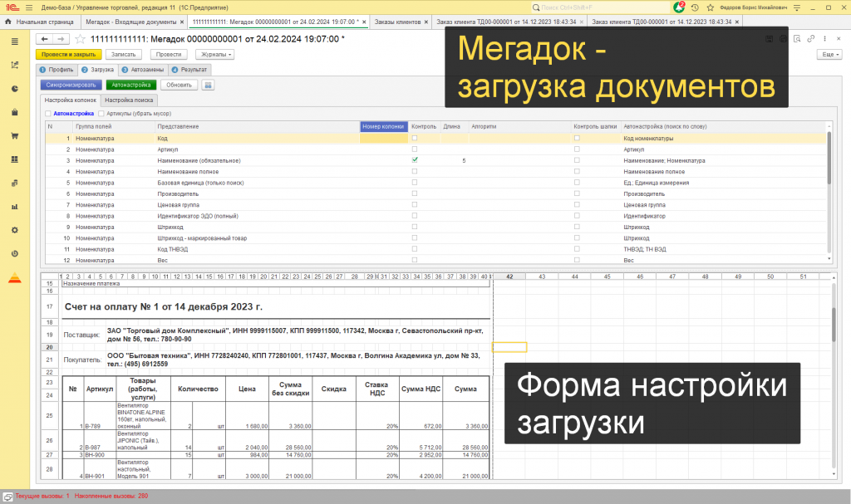851x504 pixels.
Task: Open favorites star in the title bar
Action: 711,7
